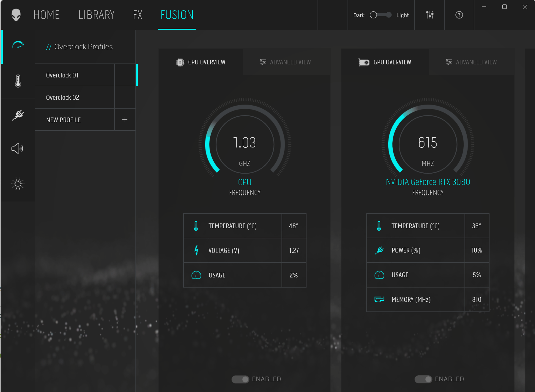The image size is (535, 392).
Task: Switch to the LIBRARY tab
Action: coord(96,15)
